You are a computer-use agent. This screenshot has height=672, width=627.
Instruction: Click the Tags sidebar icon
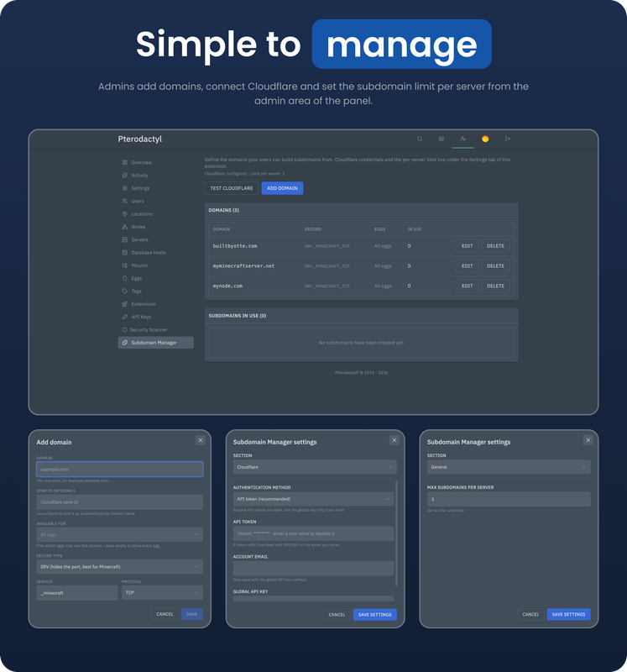coord(124,291)
